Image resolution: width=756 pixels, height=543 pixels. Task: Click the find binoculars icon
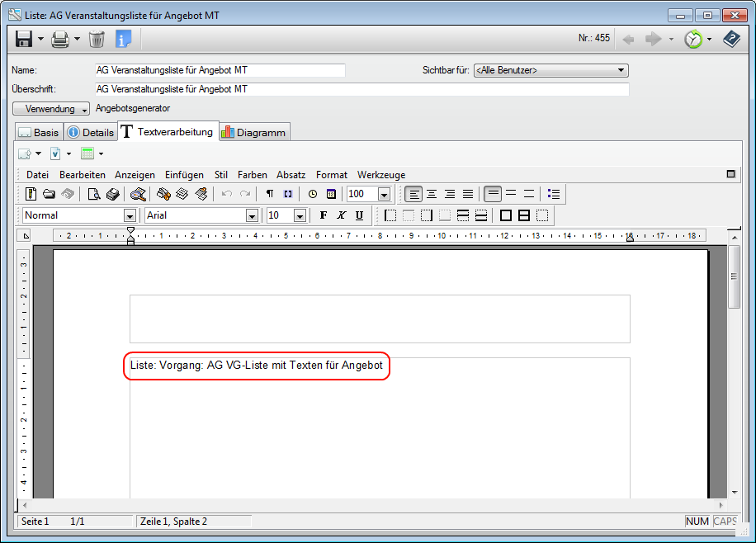point(138,194)
